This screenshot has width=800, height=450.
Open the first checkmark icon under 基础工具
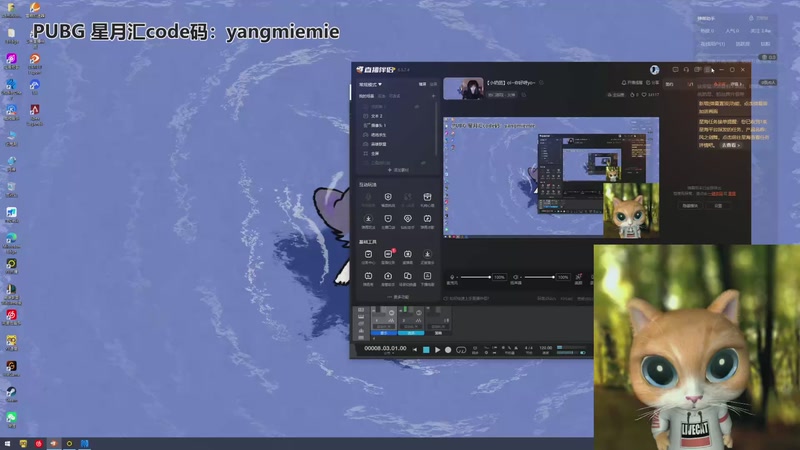pyautogui.click(x=368, y=254)
